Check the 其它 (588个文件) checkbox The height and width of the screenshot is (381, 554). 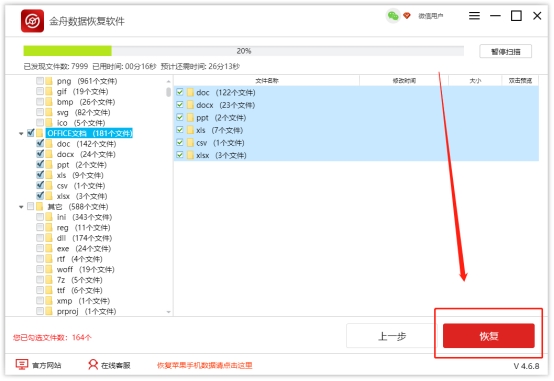tap(31, 206)
